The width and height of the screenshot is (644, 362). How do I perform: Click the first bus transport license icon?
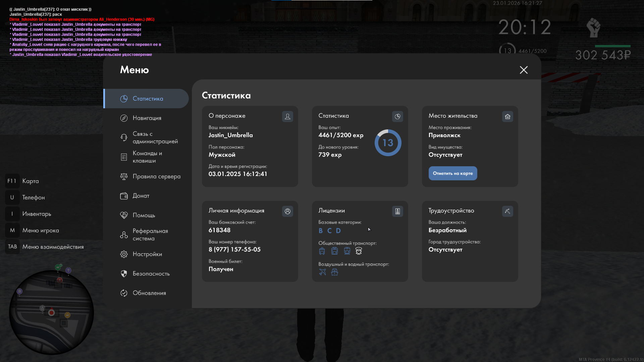[322, 251]
